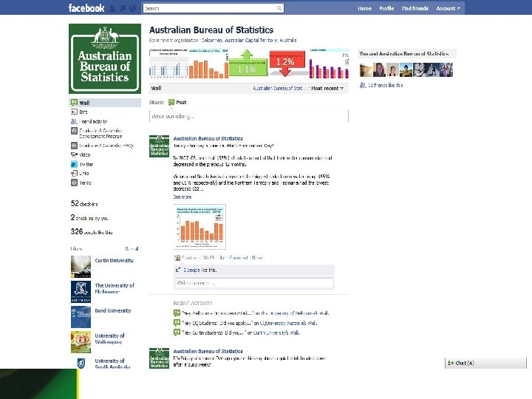
Task: Click the green 1.1% up arrow photo
Action: pos(248,63)
